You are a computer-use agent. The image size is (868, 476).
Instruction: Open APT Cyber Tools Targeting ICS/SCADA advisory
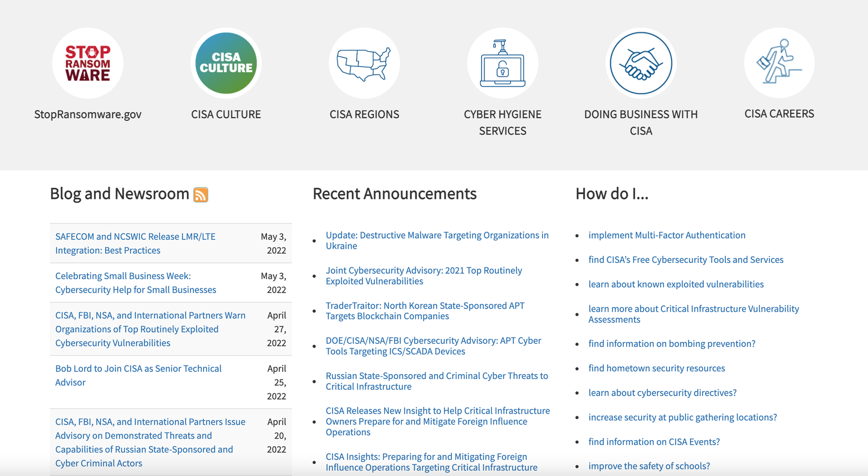pyautogui.click(x=433, y=346)
